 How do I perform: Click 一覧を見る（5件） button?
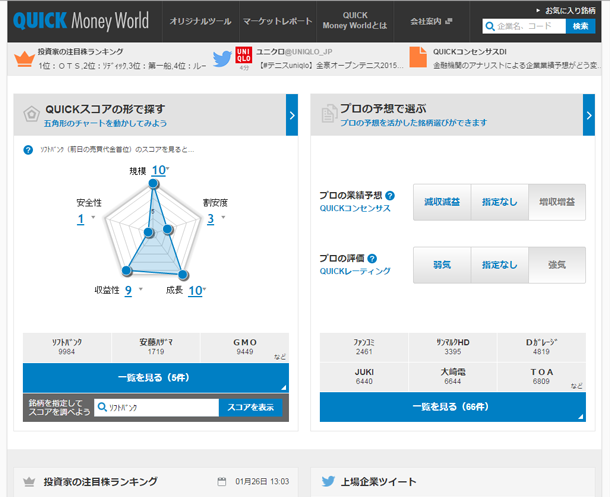[x=156, y=378]
